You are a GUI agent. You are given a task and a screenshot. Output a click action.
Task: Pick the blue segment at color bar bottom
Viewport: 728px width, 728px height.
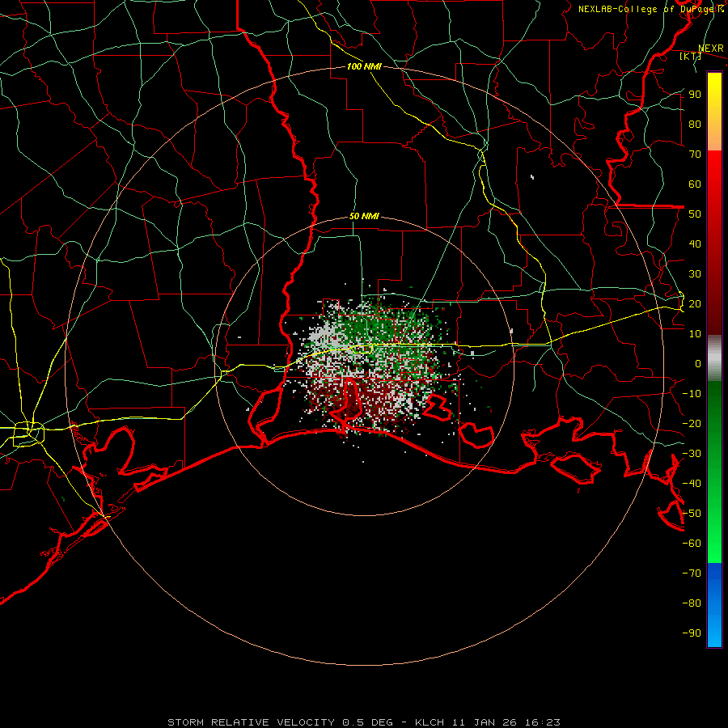click(x=714, y=605)
